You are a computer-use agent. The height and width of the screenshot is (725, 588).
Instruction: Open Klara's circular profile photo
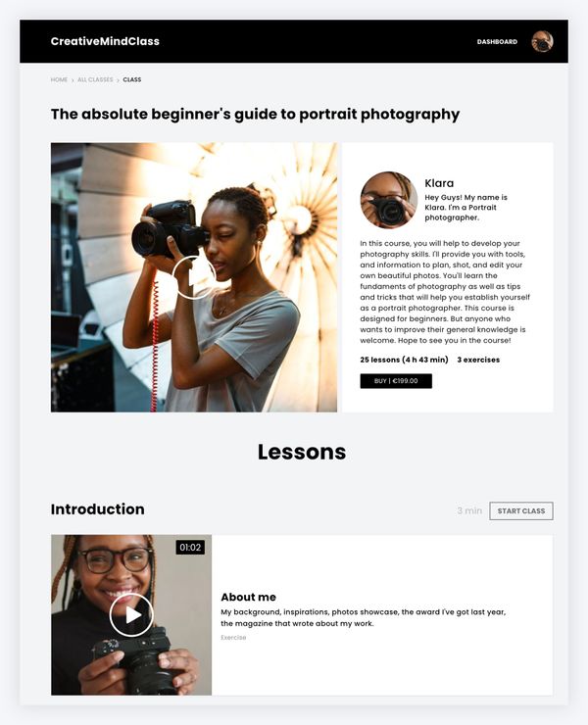tap(389, 200)
